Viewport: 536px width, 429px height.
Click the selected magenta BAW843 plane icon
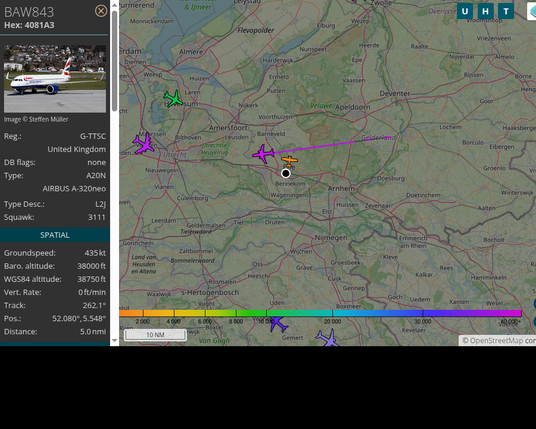[263, 154]
